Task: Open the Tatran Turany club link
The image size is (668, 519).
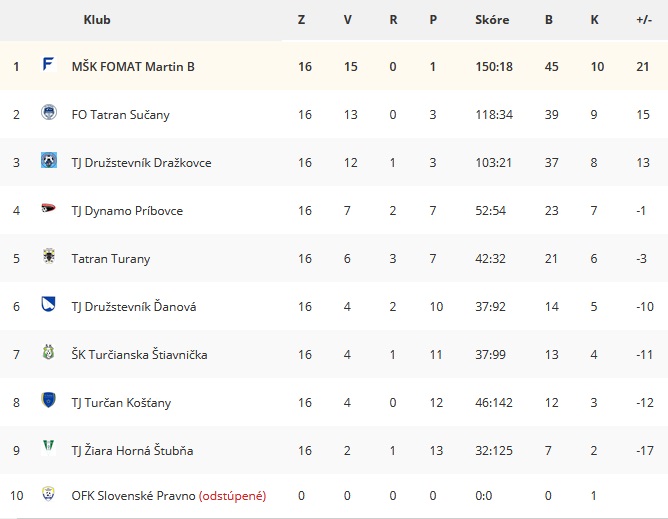Action: click(x=111, y=259)
